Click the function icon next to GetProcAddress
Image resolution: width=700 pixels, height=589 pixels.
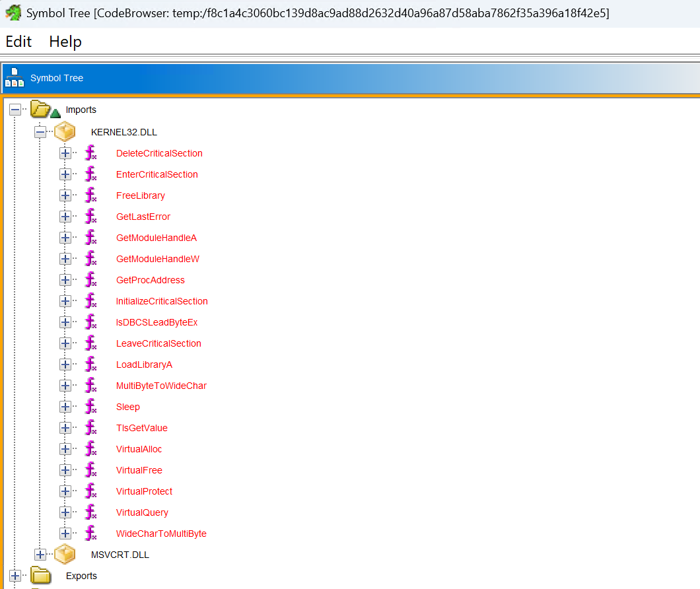pos(90,280)
